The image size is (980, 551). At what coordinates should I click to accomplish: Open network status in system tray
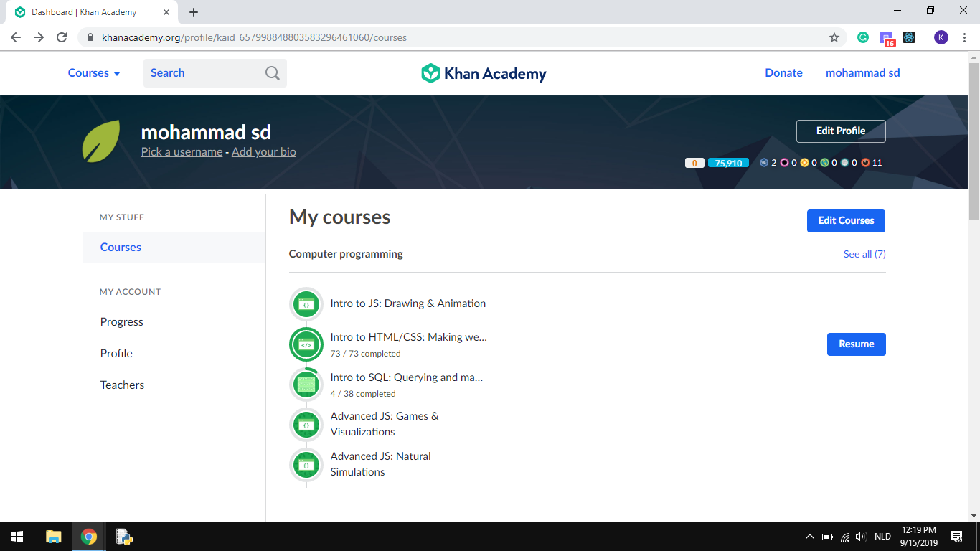(844, 537)
